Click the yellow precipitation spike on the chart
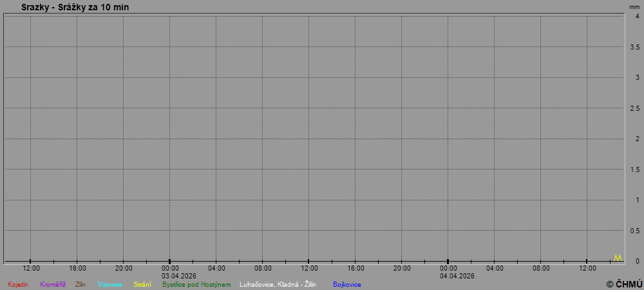 click(x=618, y=258)
